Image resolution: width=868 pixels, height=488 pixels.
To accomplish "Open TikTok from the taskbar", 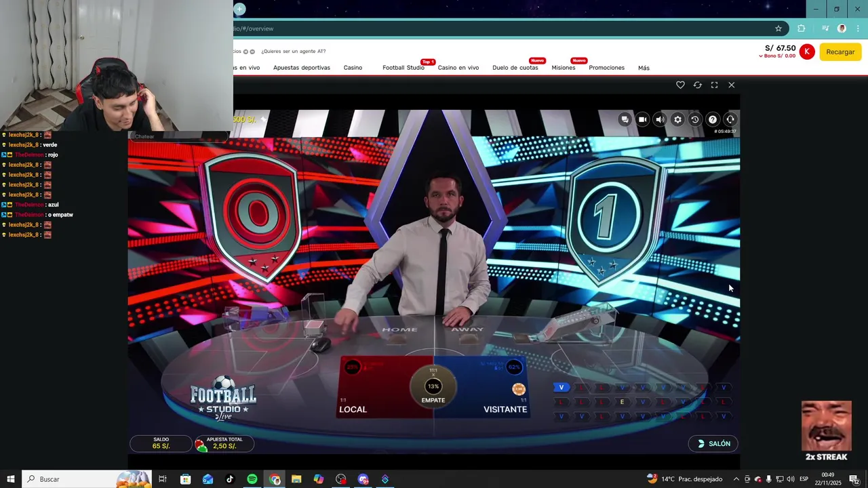I will [230, 479].
